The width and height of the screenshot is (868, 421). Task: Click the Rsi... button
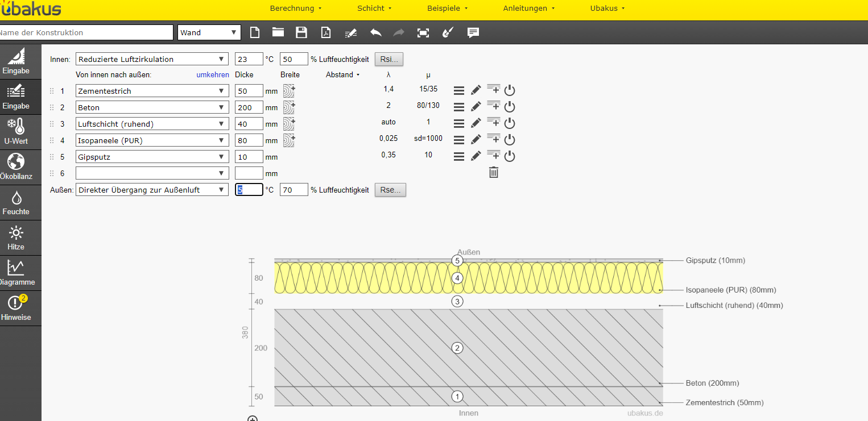coord(389,59)
